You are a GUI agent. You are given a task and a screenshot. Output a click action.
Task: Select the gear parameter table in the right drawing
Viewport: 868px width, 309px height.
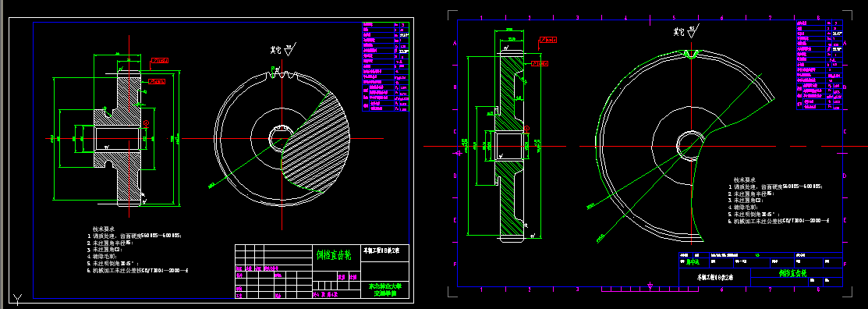[x=819, y=66]
